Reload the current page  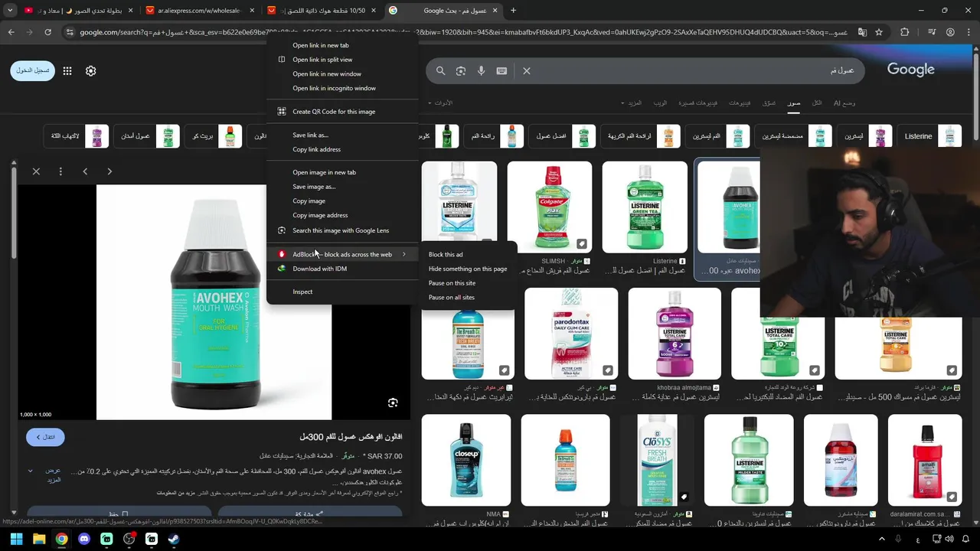[x=47, y=32]
